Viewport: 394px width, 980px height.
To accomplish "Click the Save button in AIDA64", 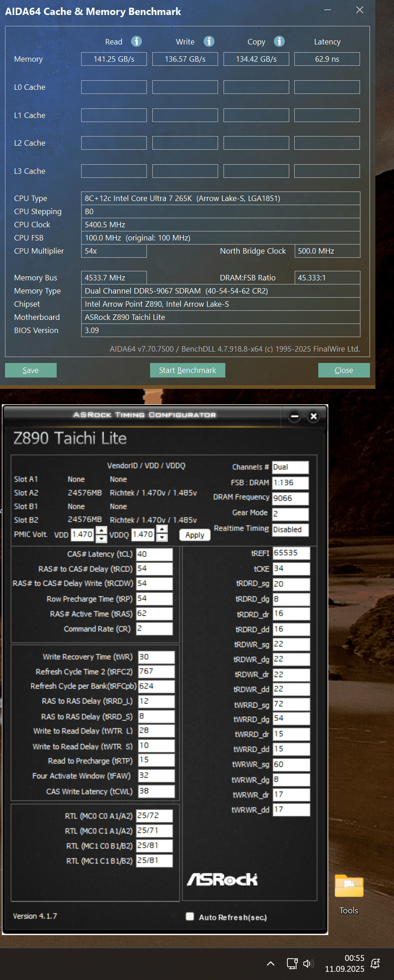I will (x=31, y=370).
